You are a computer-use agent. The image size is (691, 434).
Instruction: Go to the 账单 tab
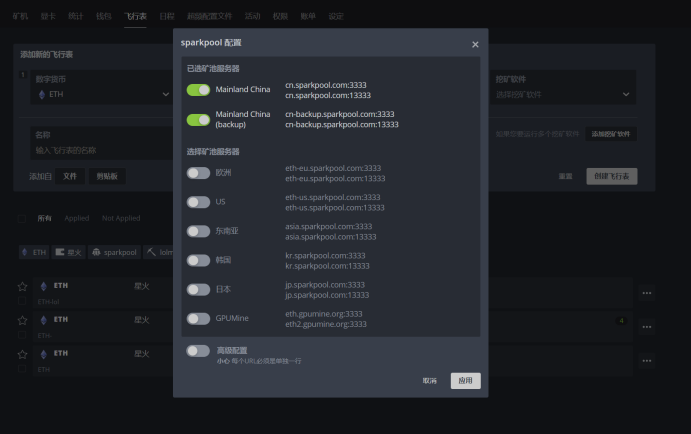coord(308,16)
